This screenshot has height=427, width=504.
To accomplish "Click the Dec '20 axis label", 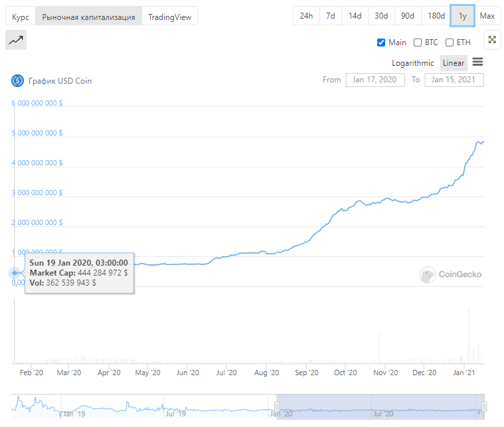I will click(424, 373).
